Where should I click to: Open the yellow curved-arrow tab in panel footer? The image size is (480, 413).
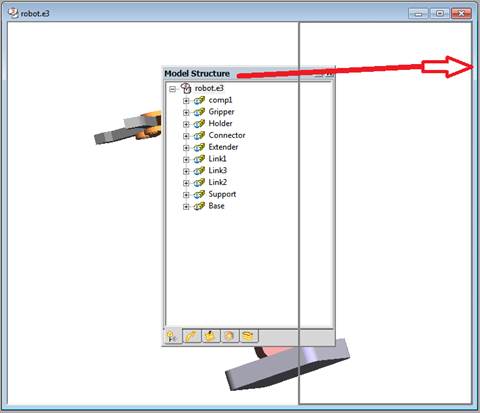(192, 336)
